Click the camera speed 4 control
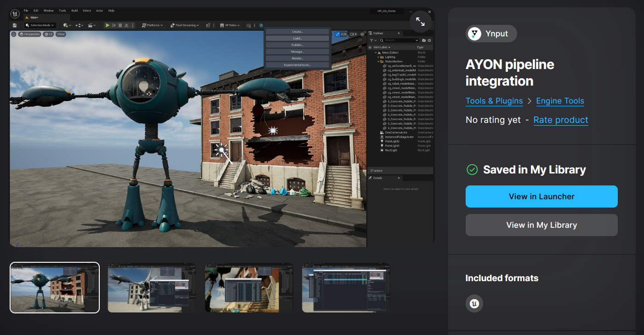The width and height of the screenshot is (644, 335). pyautogui.click(x=353, y=34)
